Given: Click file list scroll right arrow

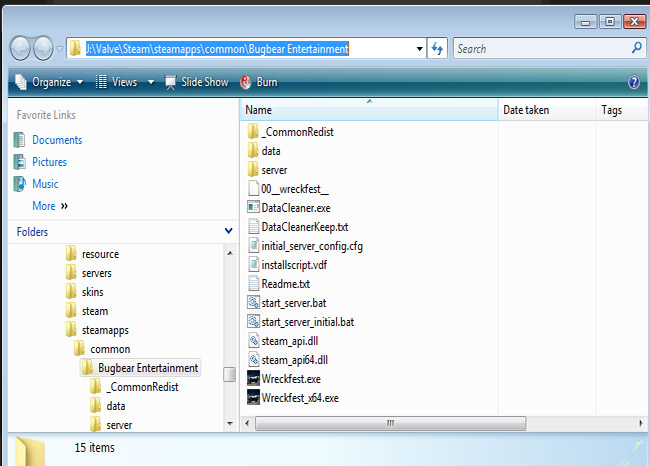Looking at the screenshot, I should point(641,424).
